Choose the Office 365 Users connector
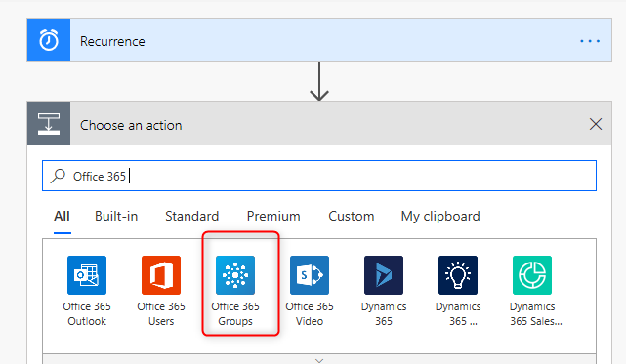 pos(161,275)
